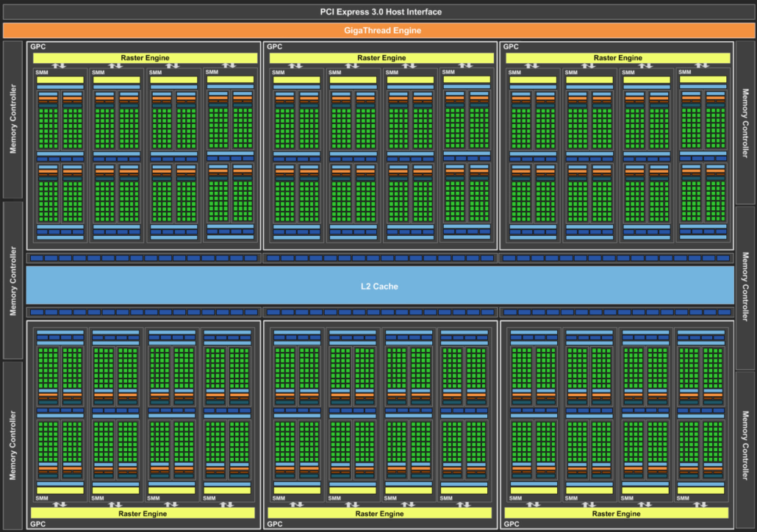757x532 pixels.
Task: Click the bottom-left Memory Controller block
Action: click(13, 445)
